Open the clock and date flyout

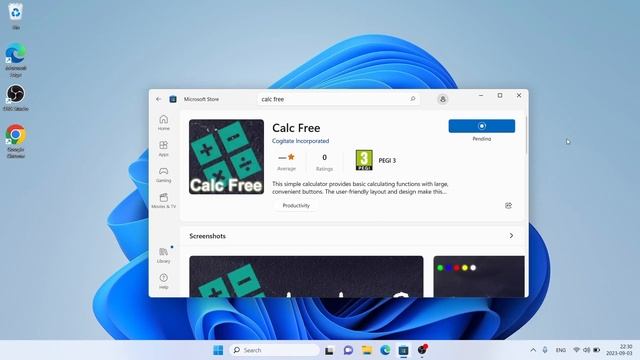click(x=619, y=350)
